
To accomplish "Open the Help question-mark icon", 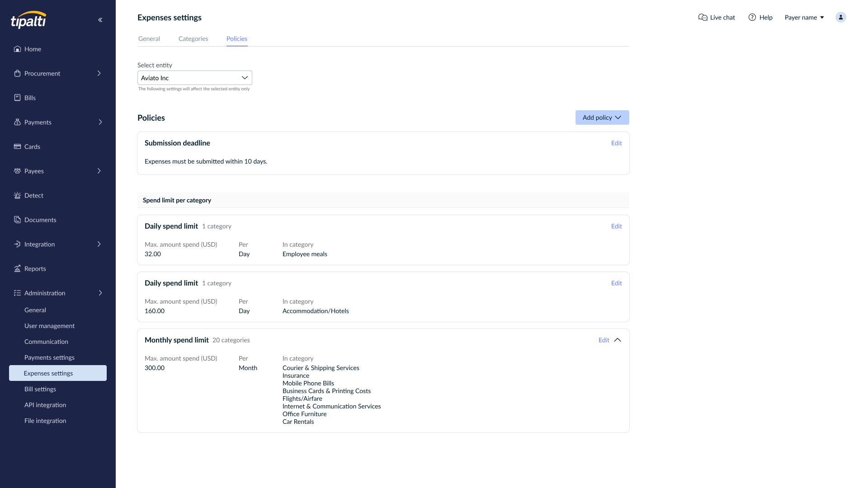I will (x=752, y=17).
